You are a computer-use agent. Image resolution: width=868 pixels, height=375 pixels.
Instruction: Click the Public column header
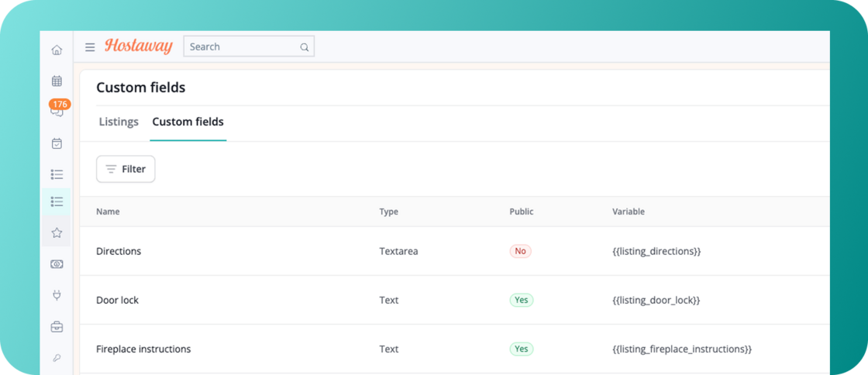tap(522, 212)
